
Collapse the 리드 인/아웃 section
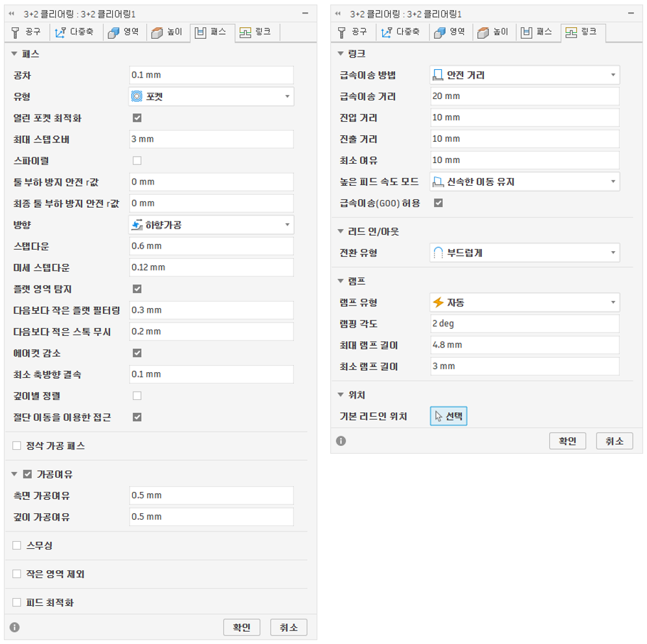(341, 231)
